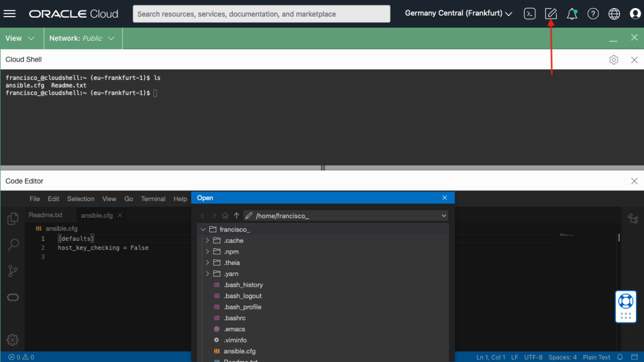Open the Cloud Shell terminal icon
This screenshot has height=362, width=644.
click(x=530, y=13)
